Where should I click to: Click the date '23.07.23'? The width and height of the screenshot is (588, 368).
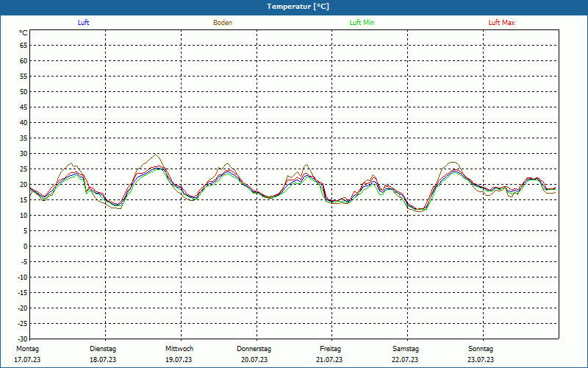[x=481, y=360]
